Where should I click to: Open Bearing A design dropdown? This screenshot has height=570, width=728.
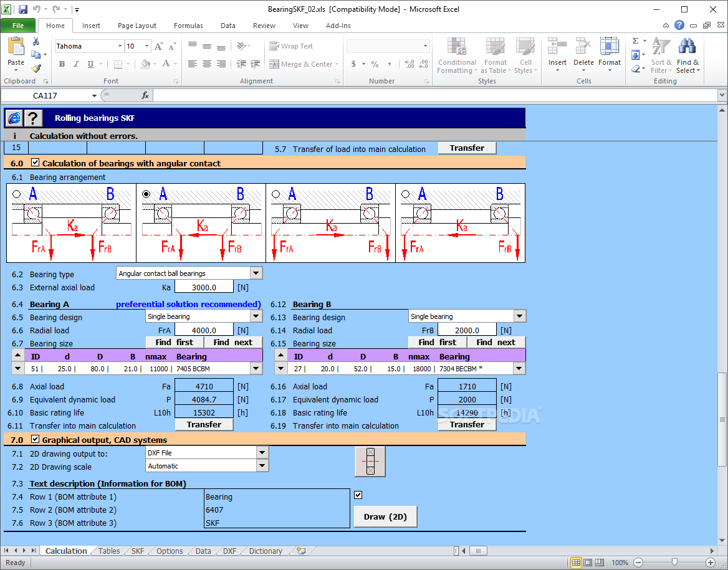pos(256,316)
